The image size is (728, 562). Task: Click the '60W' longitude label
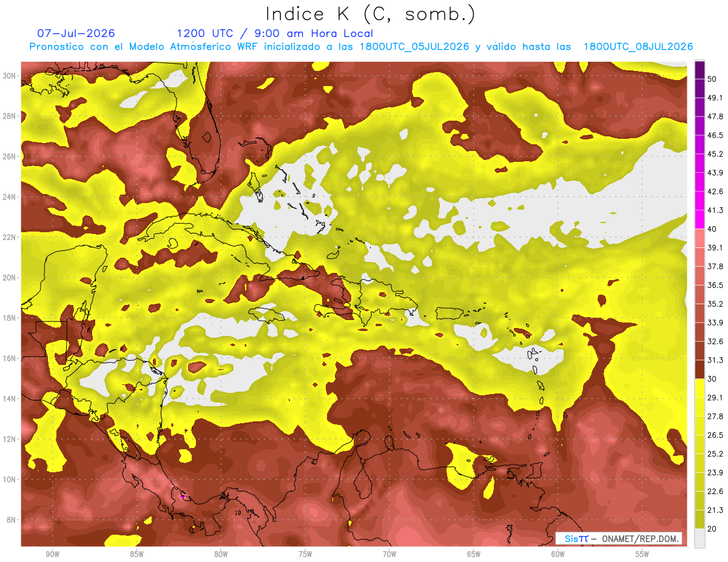(558, 554)
